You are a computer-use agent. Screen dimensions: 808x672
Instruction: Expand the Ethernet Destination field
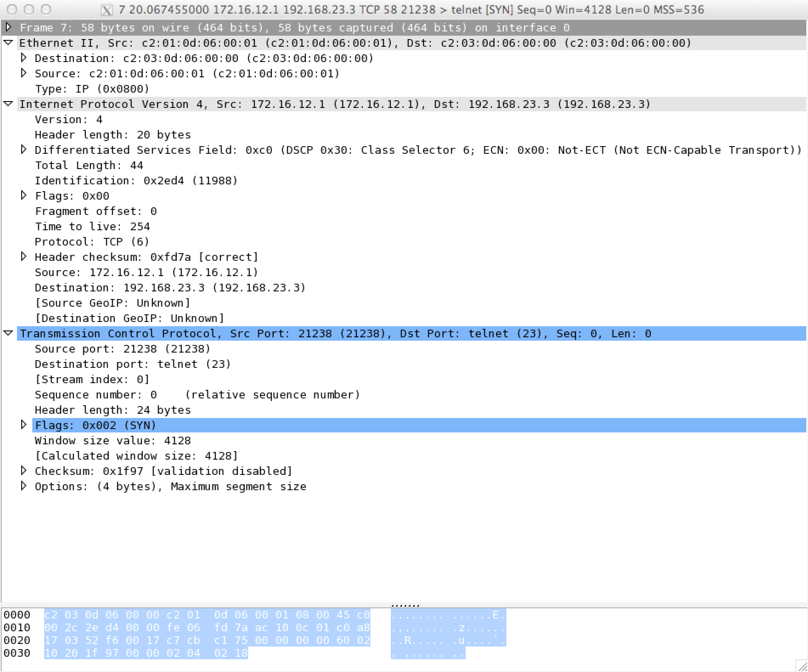tap(24, 58)
